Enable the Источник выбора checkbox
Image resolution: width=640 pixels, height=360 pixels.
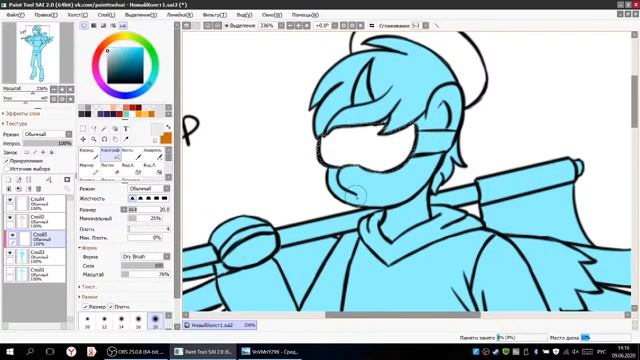click(x=7, y=169)
